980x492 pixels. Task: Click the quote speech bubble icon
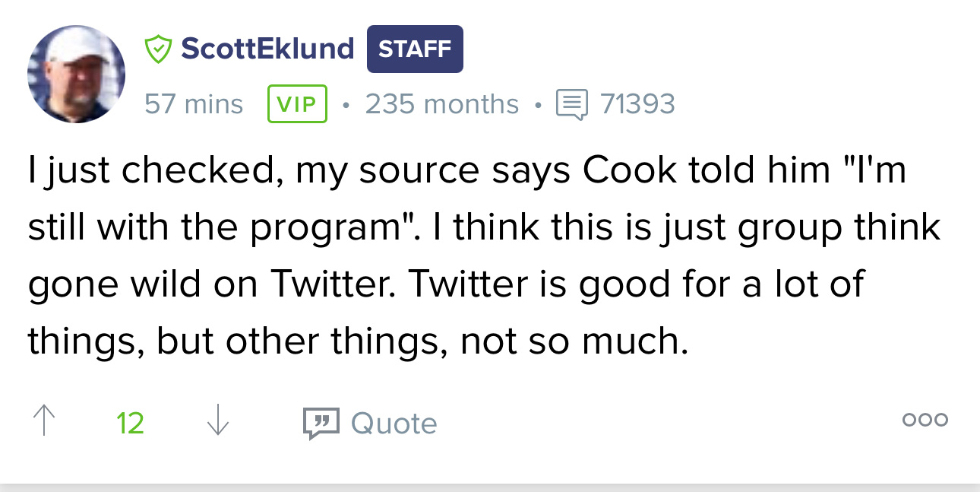[321, 423]
